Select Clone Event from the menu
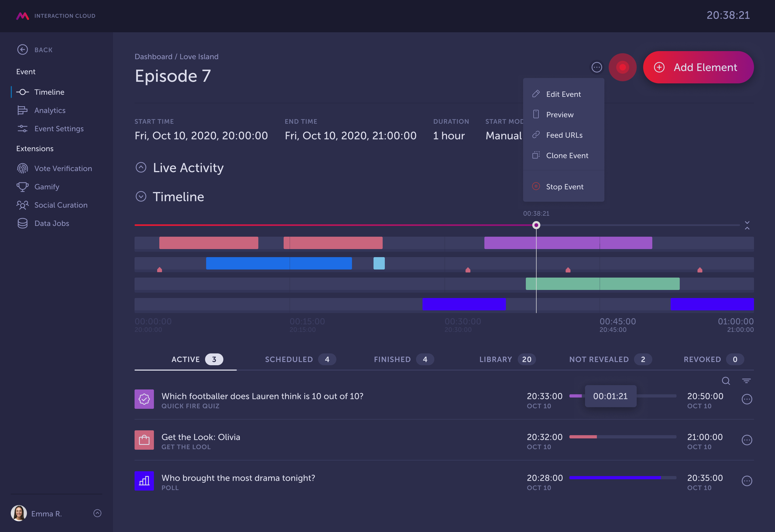 click(567, 156)
